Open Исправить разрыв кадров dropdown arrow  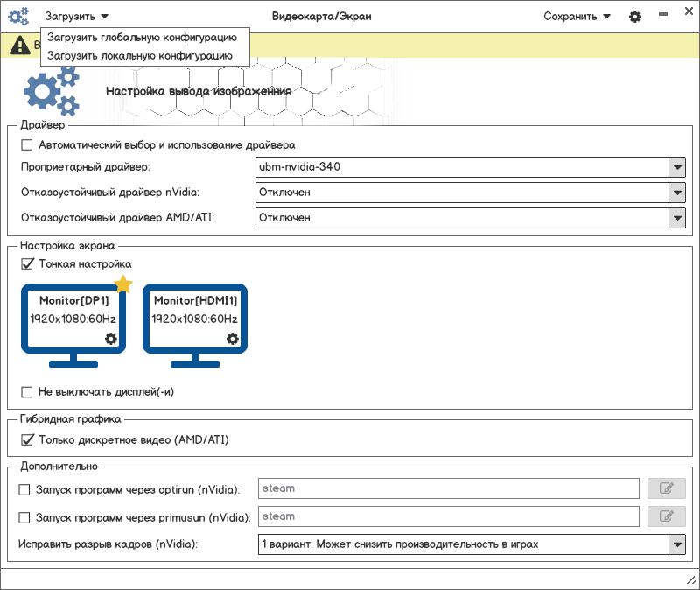pos(677,544)
